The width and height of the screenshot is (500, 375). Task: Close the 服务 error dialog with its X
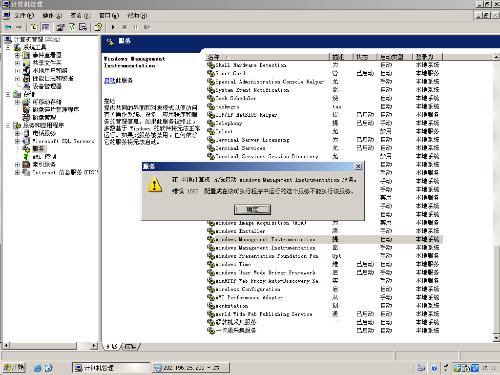tap(358, 166)
